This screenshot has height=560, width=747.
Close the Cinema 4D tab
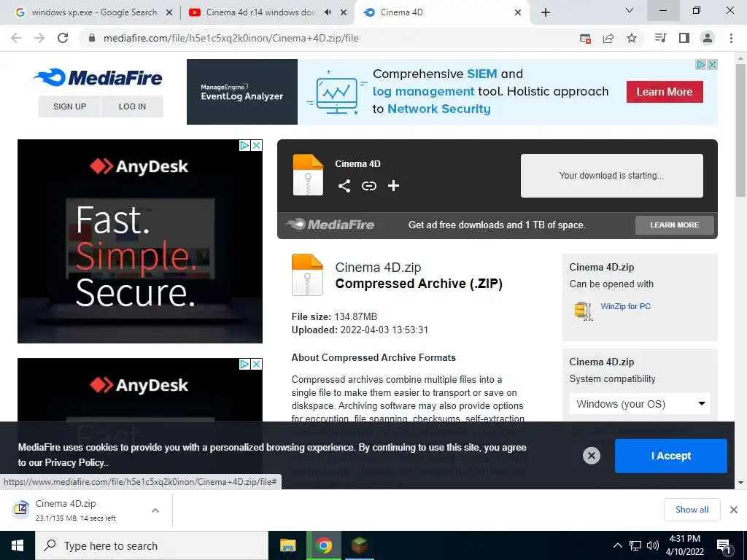click(x=518, y=12)
